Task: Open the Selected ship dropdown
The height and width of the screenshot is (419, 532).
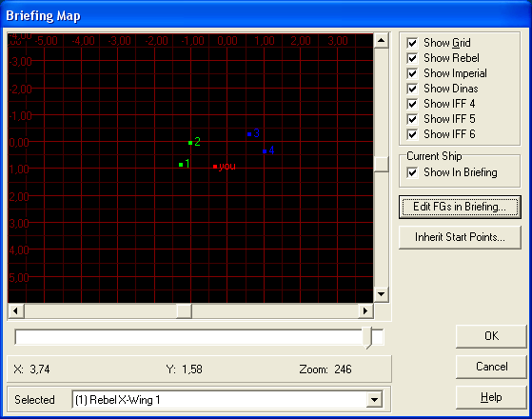Action: coord(375,400)
